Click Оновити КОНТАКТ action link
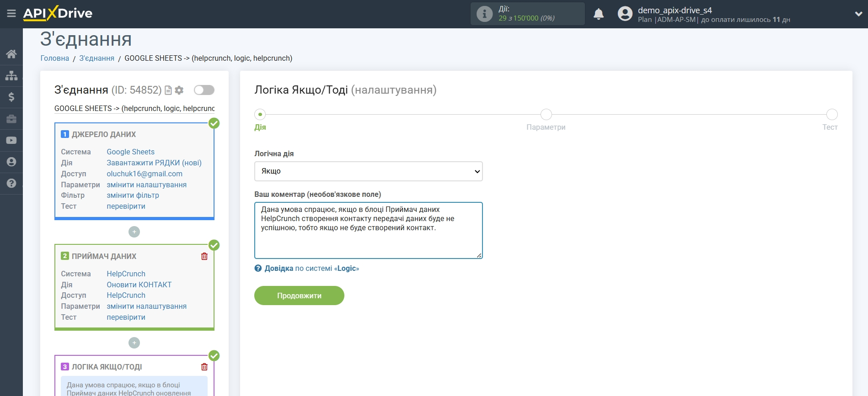868x396 pixels. (139, 285)
